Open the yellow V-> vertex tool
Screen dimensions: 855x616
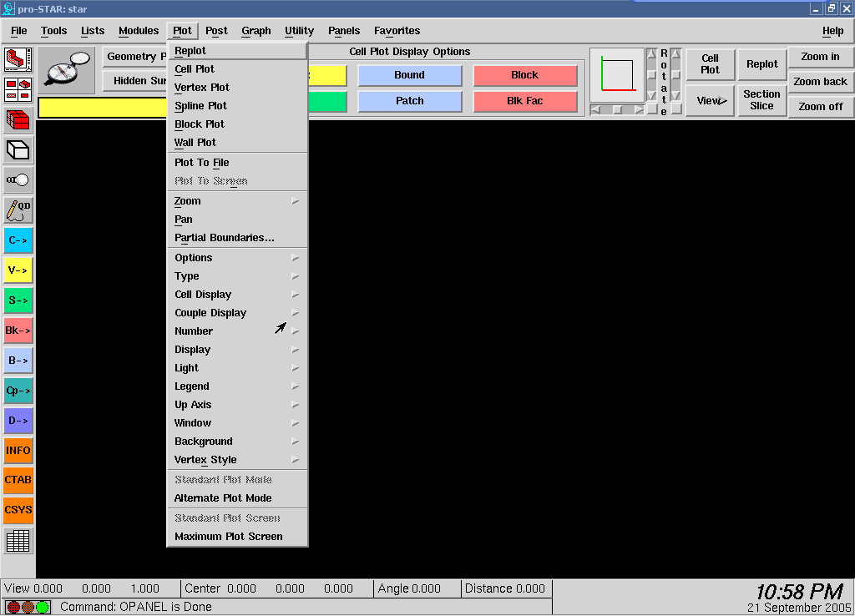(x=18, y=270)
